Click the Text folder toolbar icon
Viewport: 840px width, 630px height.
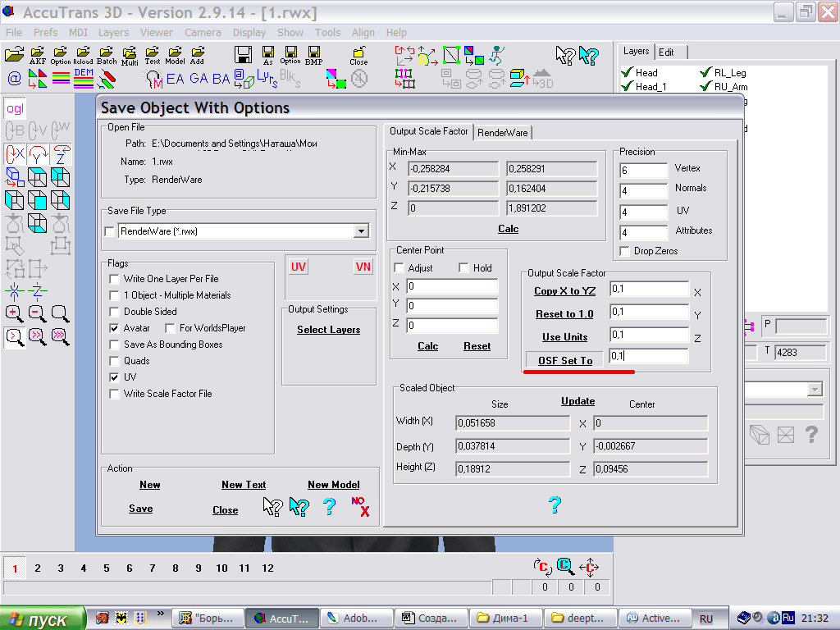click(152, 55)
